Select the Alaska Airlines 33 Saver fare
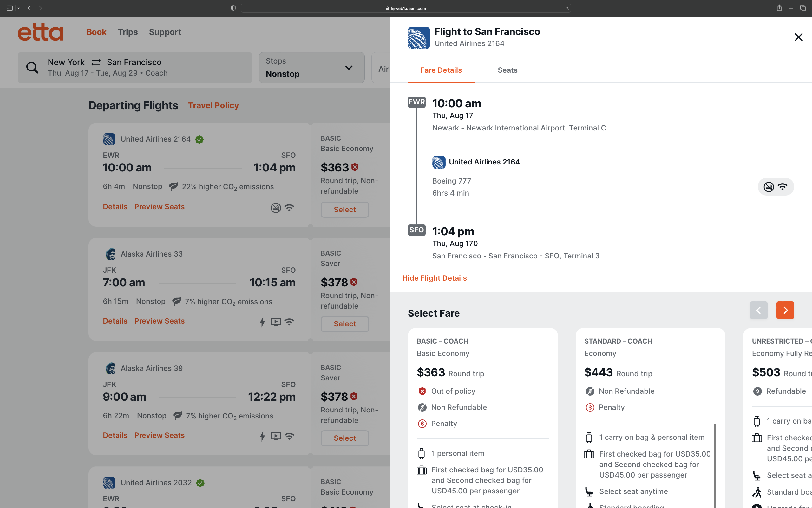The height and width of the screenshot is (508, 812). click(x=344, y=324)
